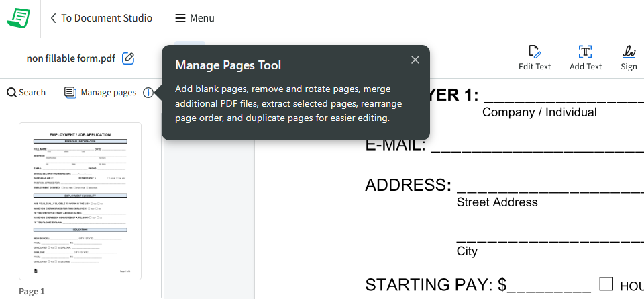
Task: Close the Manage Pages Tool tooltip
Action: coord(415,60)
